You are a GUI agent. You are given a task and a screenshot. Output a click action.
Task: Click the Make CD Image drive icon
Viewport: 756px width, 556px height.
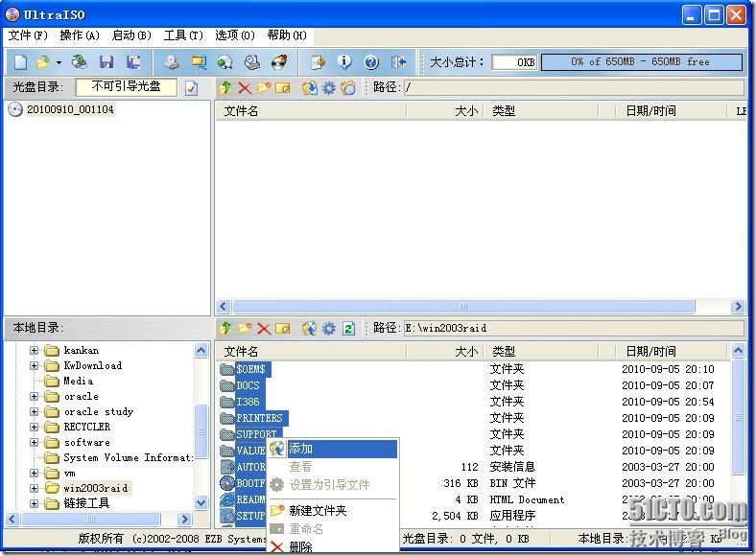[171, 62]
